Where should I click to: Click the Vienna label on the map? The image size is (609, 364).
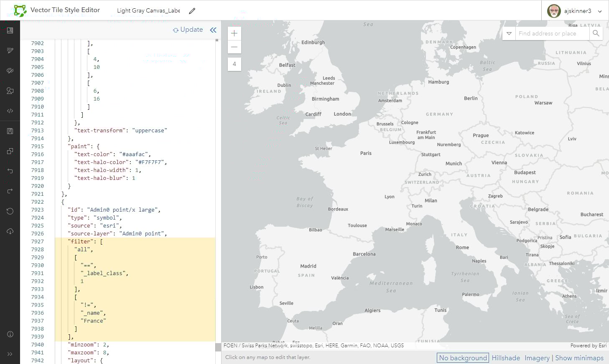click(499, 163)
